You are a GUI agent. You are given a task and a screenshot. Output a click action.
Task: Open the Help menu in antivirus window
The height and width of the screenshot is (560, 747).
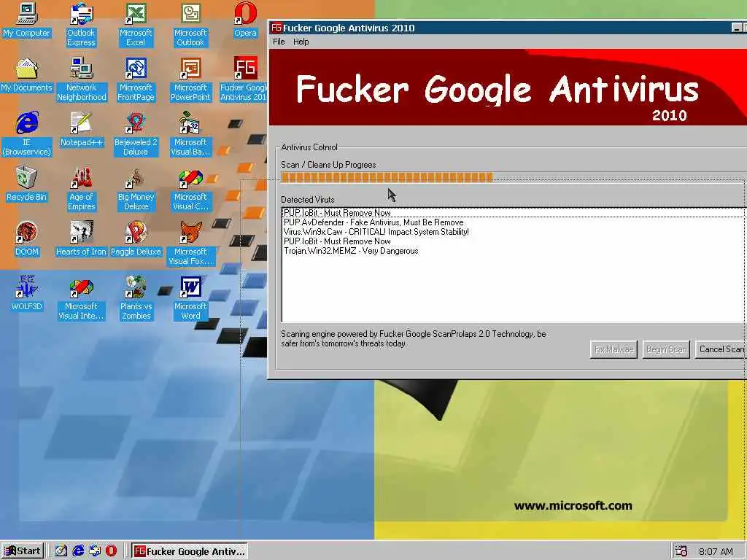click(301, 42)
